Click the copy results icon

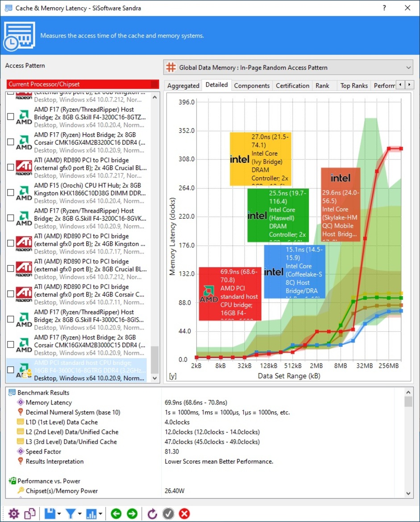(x=30, y=514)
